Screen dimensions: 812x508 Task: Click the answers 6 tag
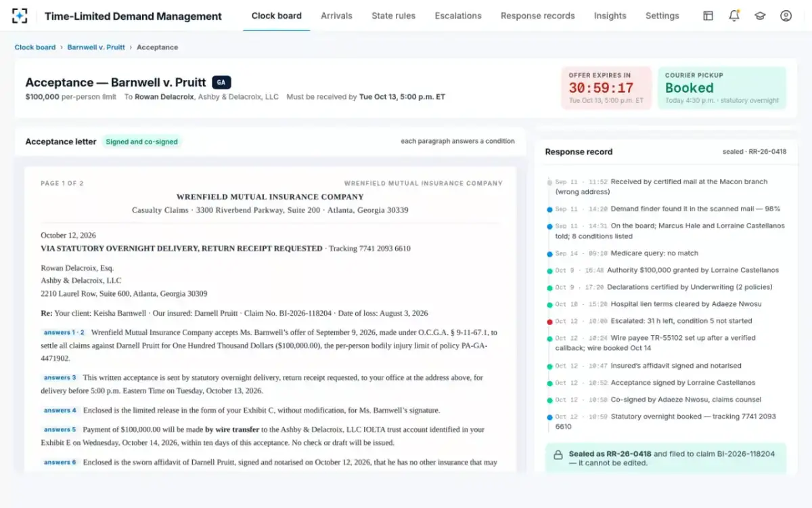[x=60, y=462]
